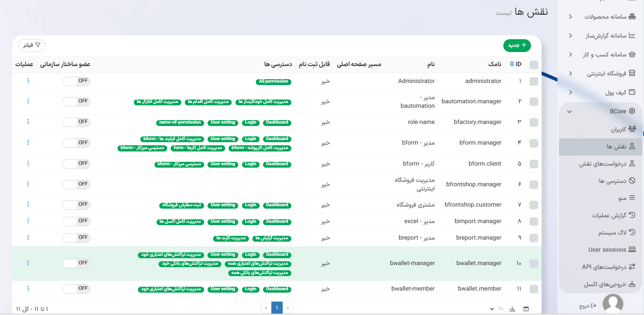Select checkbox for bfactory.manager row
This screenshot has height=315, width=644.
534,122
